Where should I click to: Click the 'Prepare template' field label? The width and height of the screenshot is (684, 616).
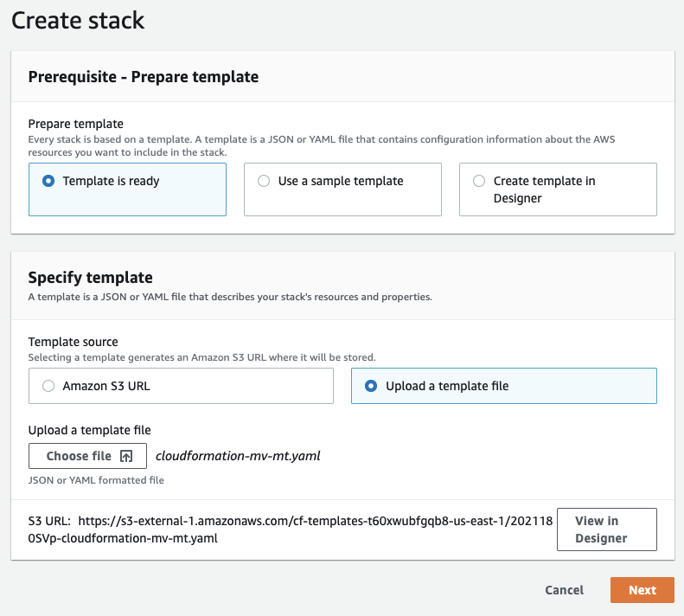click(76, 124)
